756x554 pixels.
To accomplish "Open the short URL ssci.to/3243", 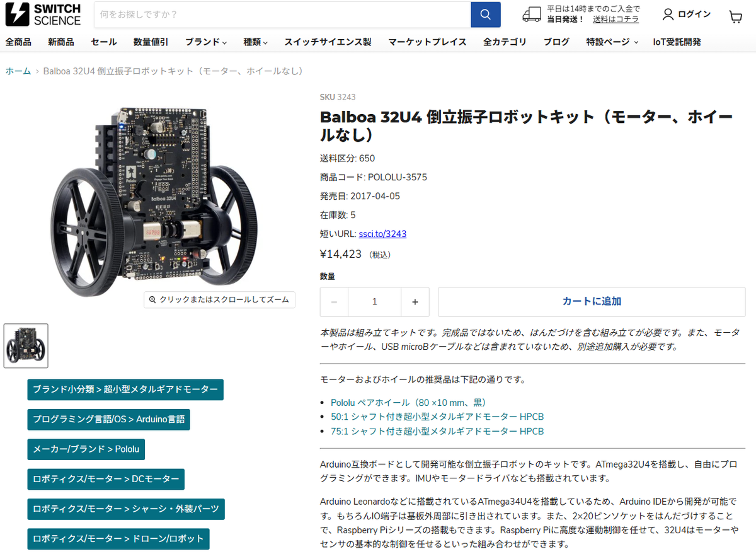I will pyautogui.click(x=382, y=234).
